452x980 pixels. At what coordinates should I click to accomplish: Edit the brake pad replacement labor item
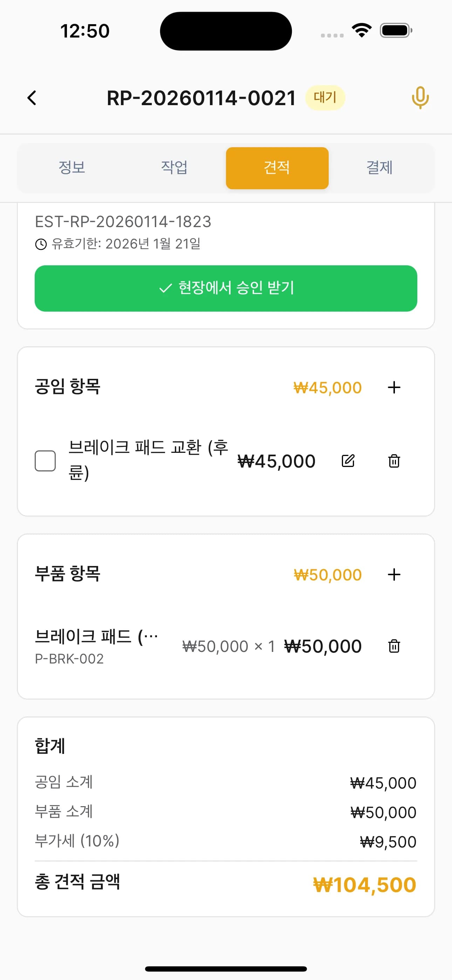348,461
